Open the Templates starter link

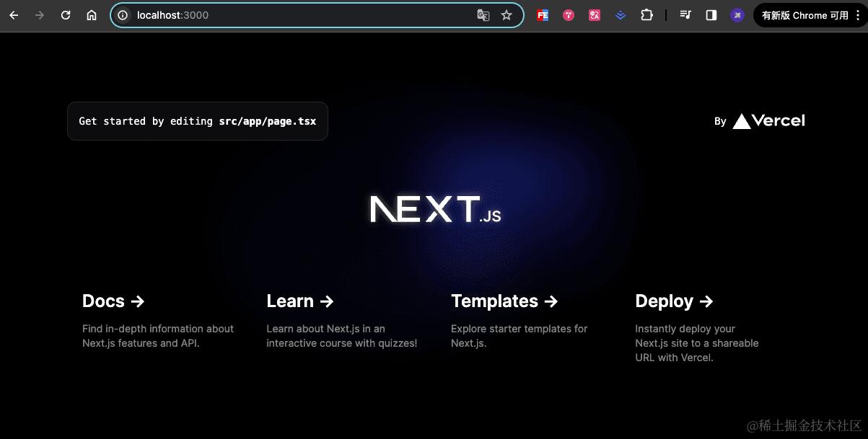(504, 301)
